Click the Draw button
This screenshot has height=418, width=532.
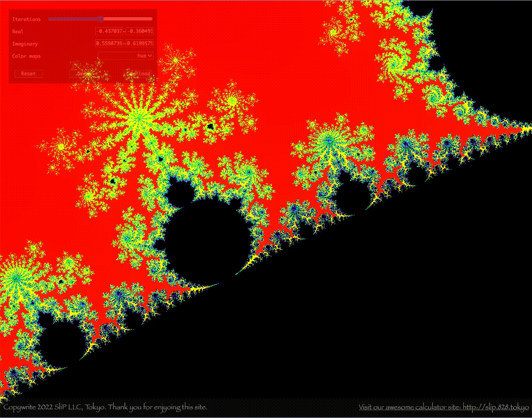pos(83,73)
